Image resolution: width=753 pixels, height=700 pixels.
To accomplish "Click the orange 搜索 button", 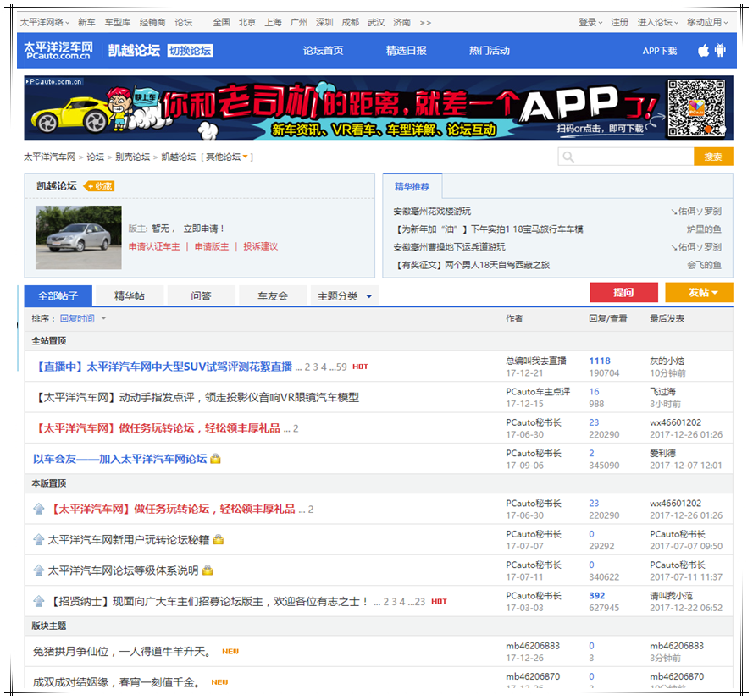I will click(713, 157).
